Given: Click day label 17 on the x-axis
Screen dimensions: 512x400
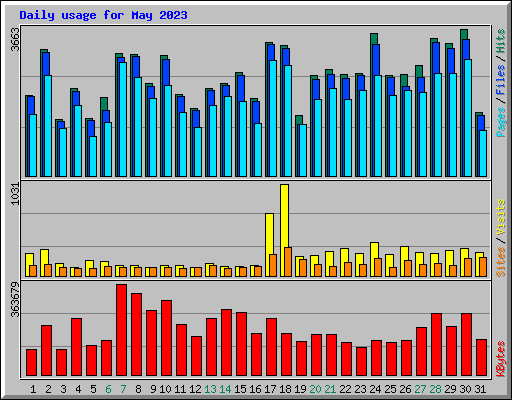Looking at the screenshot, I should coord(270,389).
